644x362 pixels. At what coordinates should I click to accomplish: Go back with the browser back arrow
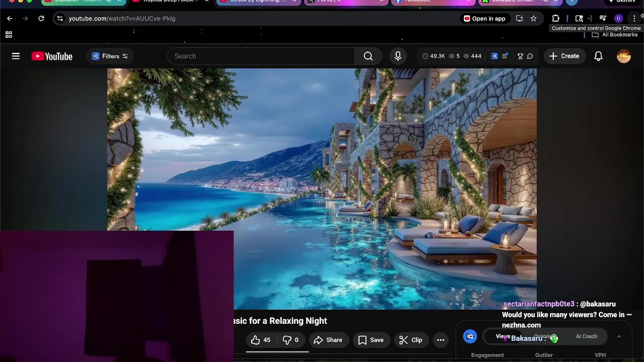click(10, 19)
